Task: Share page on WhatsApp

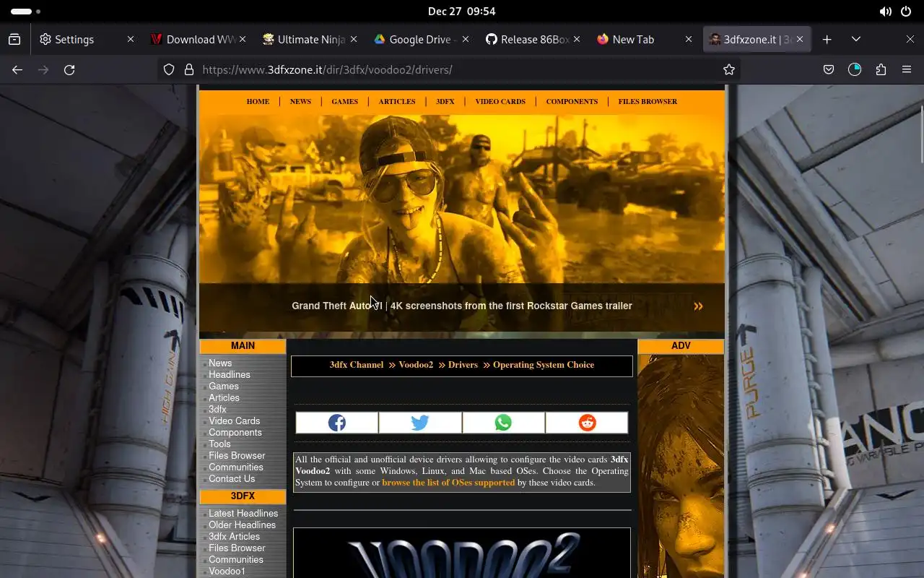Action: (x=503, y=423)
